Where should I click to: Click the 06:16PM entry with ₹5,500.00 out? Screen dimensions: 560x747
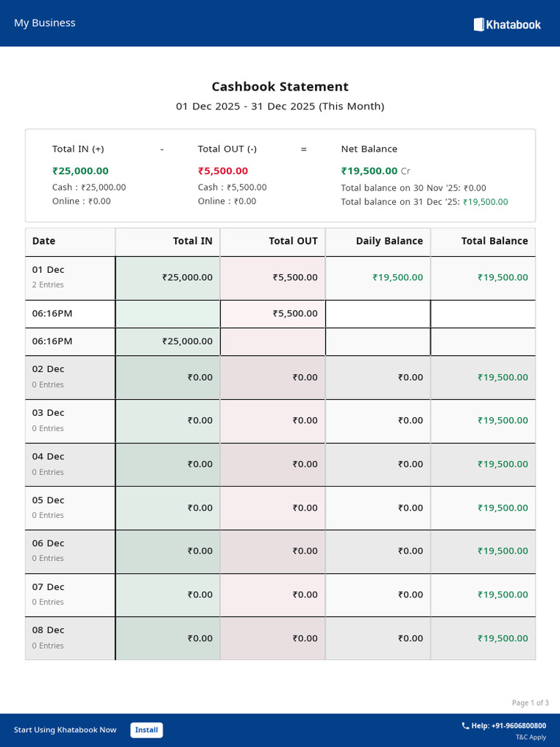(280, 314)
